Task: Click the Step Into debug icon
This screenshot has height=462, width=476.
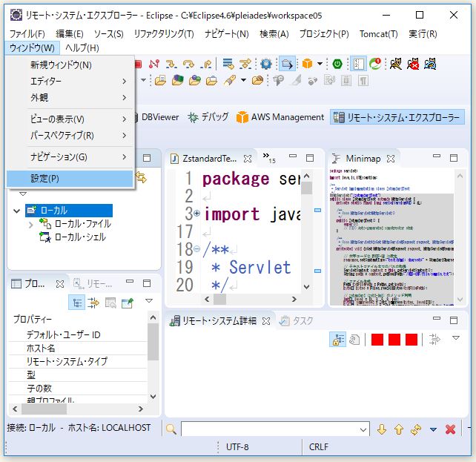Action: 171,64
